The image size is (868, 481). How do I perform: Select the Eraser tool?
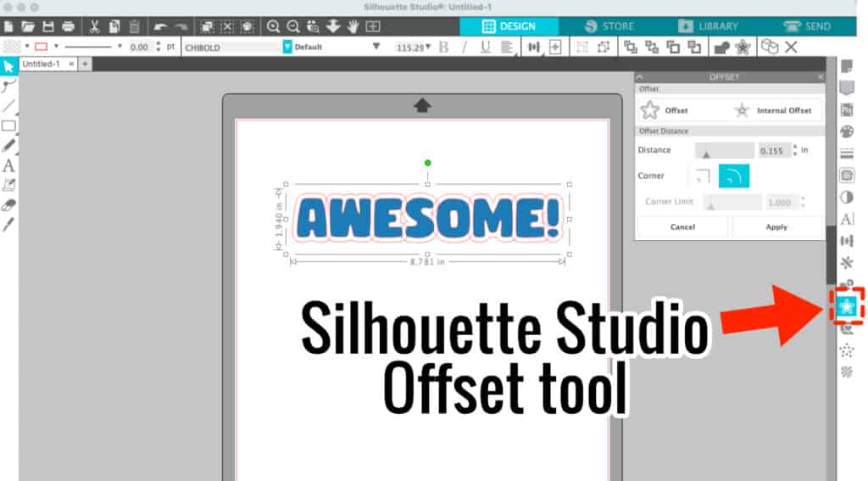point(8,205)
